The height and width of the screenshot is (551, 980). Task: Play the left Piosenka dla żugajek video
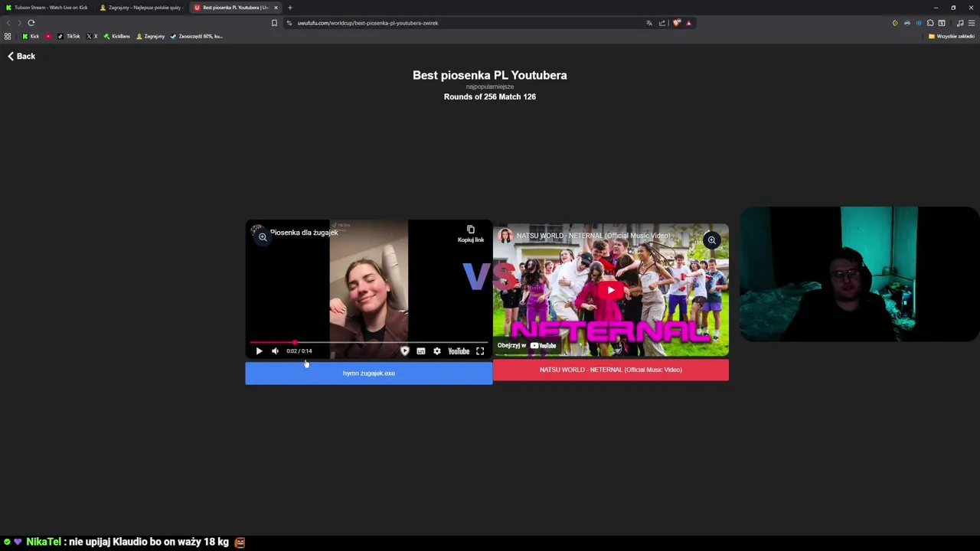(x=259, y=351)
